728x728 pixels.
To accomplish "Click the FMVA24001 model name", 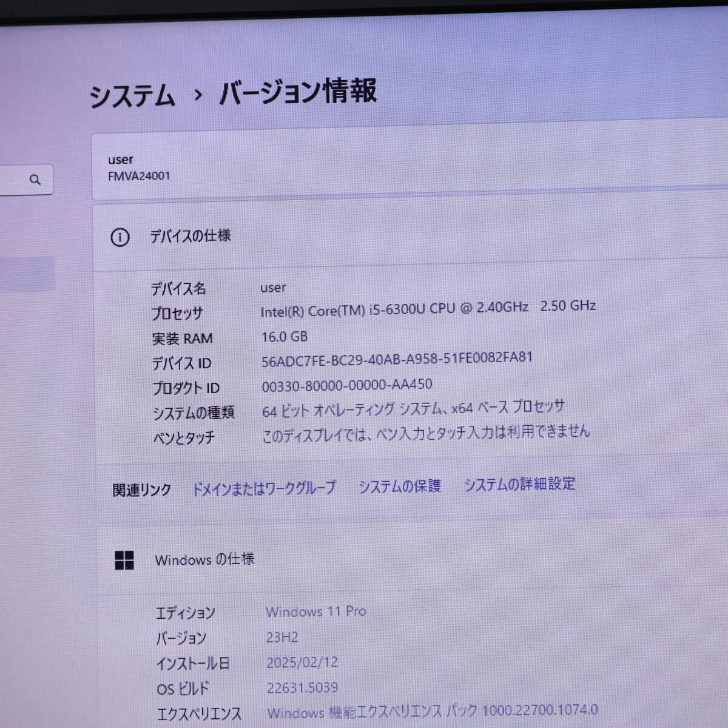I will click(139, 176).
